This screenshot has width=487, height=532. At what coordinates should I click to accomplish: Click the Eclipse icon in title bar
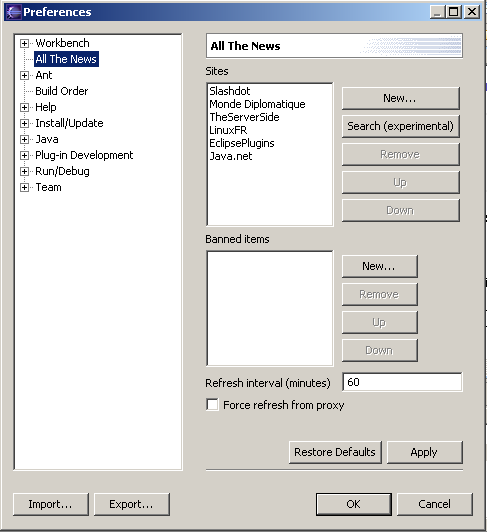pos(14,12)
